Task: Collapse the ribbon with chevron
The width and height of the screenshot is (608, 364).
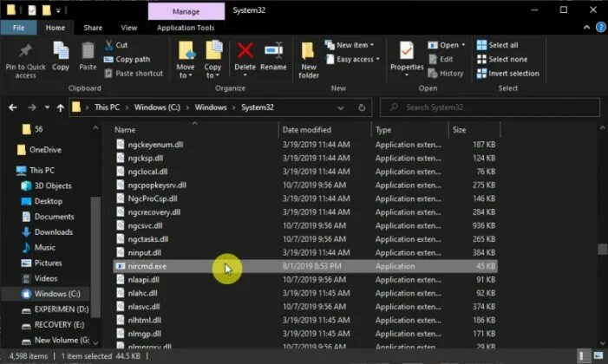Action: click(586, 28)
